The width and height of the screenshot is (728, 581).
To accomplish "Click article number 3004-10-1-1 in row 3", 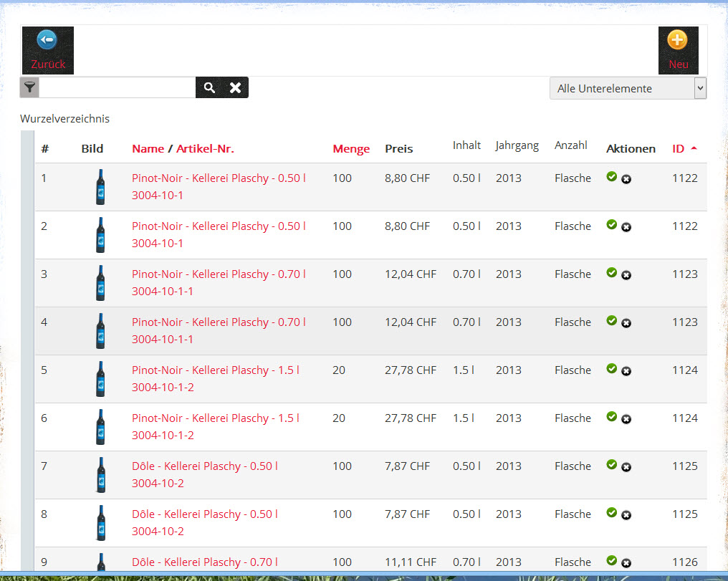I will click(x=163, y=292).
